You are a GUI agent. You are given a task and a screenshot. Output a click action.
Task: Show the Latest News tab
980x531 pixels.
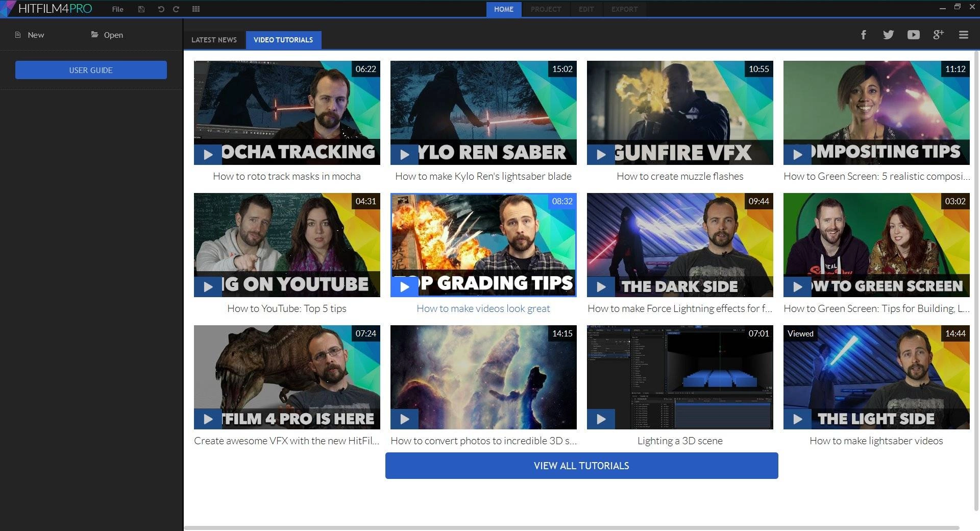point(214,40)
